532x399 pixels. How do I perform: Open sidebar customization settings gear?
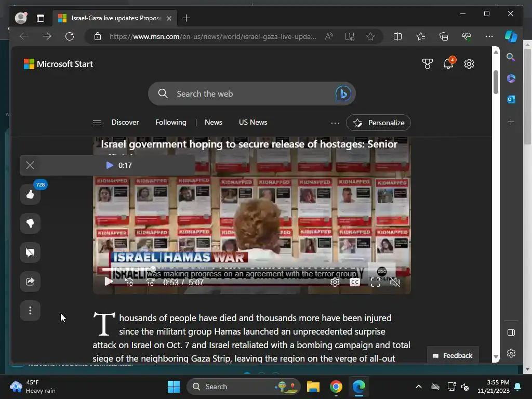tap(511, 353)
